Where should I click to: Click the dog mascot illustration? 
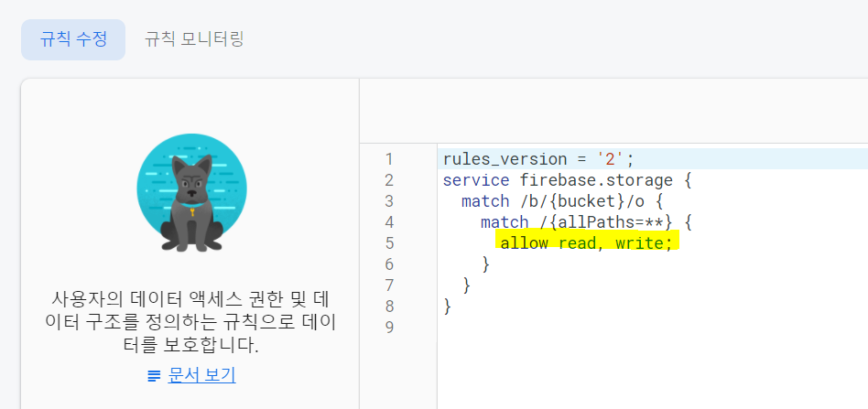[191, 193]
